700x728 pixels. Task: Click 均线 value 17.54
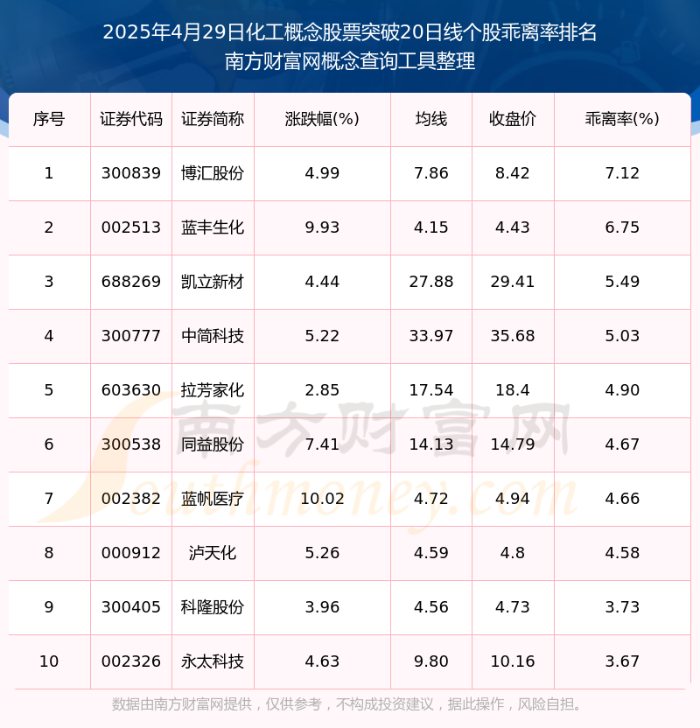pos(431,390)
